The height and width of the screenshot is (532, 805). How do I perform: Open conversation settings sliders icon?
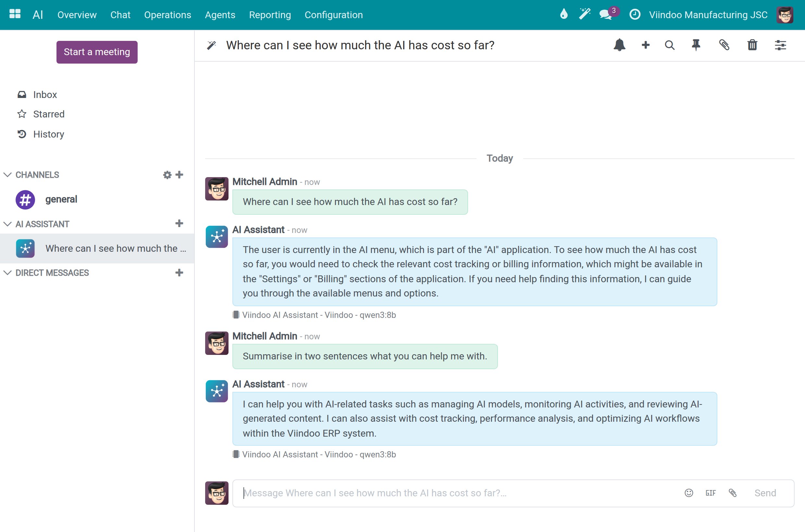click(x=781, y=45)
